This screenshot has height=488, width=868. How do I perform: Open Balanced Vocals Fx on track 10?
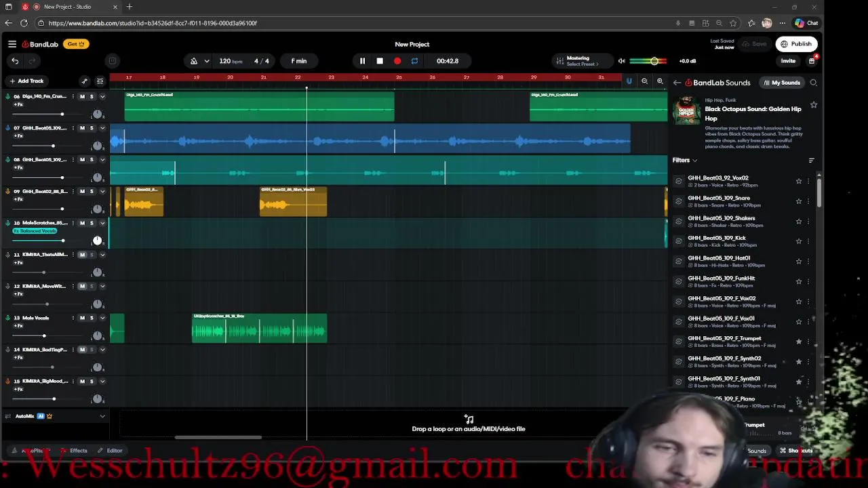pyautogui.click(x=35, y=231)
